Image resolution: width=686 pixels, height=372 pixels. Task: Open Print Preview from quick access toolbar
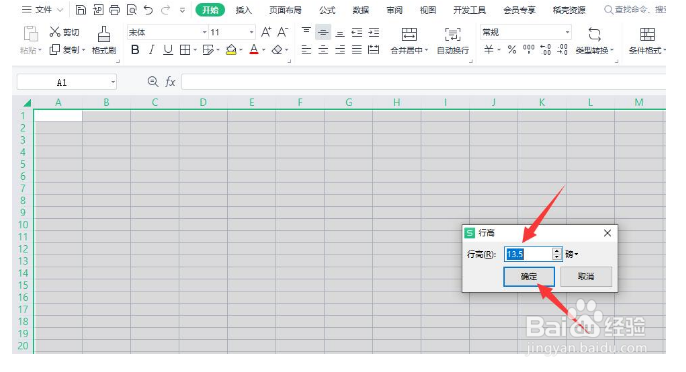point(131,10)
